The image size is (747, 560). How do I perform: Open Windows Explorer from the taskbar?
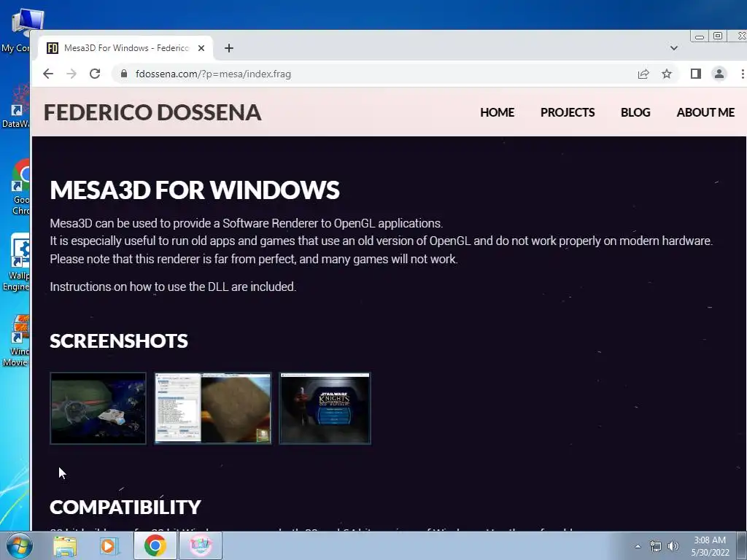point(65,545)
